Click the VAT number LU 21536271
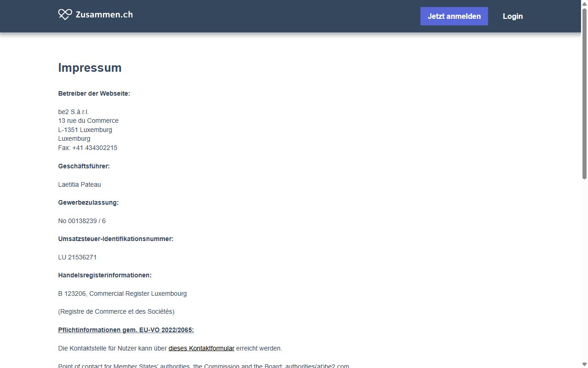Screen dimensions: 588x368 (x=77, y=257)
